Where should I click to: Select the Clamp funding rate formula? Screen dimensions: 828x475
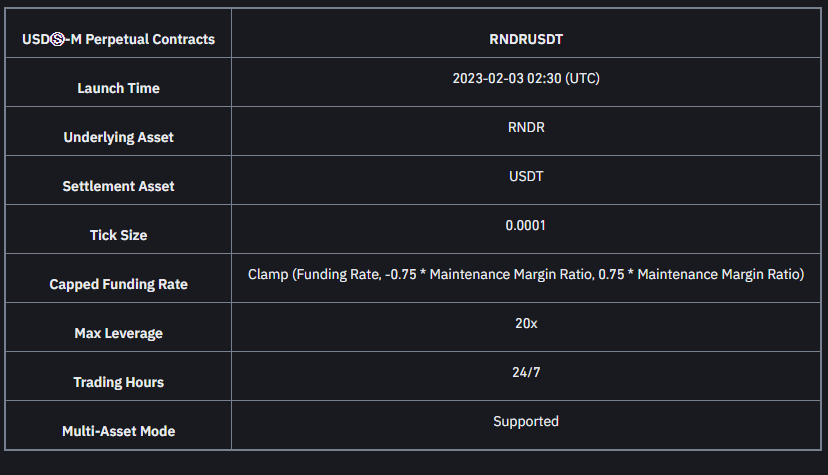tap(526, 274)
